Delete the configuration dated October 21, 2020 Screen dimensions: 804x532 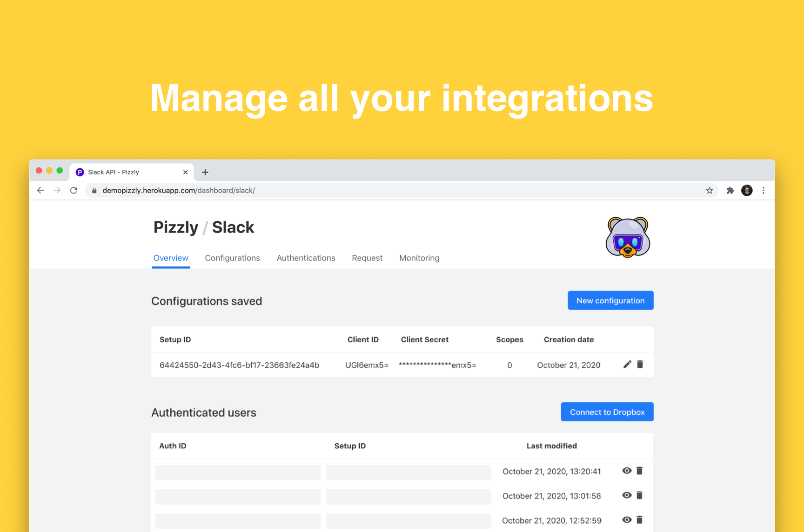pos(640,364)
